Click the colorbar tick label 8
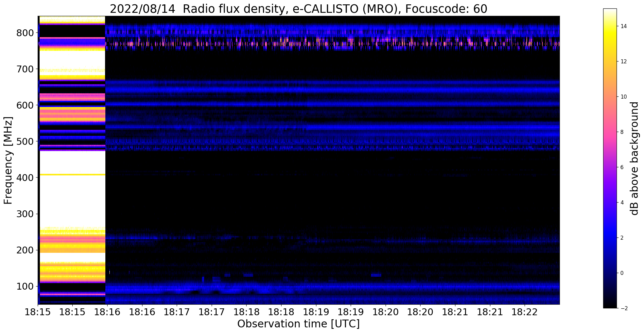Screen dimensions: 644x333 (x=622, y=132)
